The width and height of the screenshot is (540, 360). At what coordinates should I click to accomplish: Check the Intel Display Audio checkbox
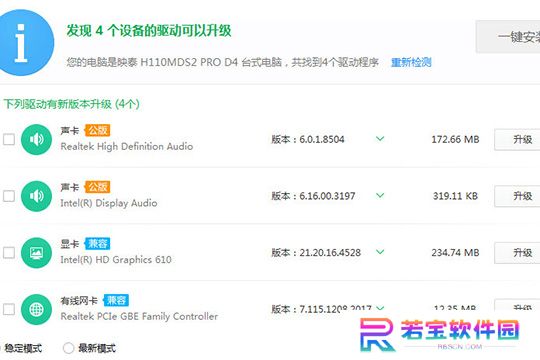(9, 196)
